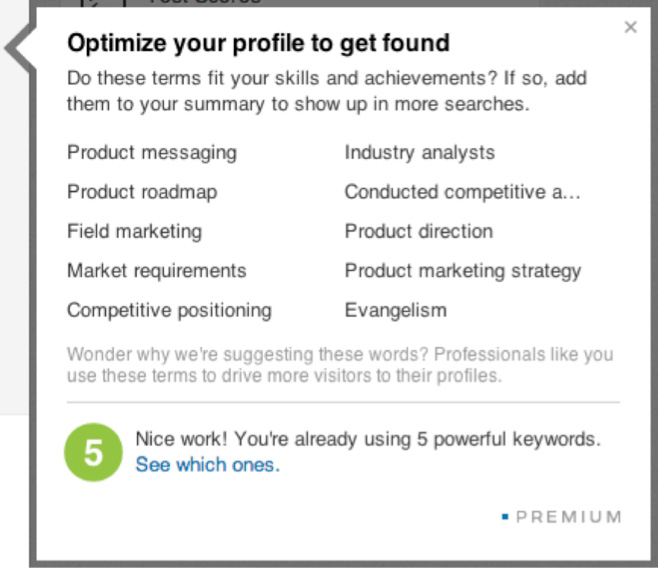Click the popup's left pointer arrow
The width and height of the screenshot is (659, 568).
tap(18, 47)
